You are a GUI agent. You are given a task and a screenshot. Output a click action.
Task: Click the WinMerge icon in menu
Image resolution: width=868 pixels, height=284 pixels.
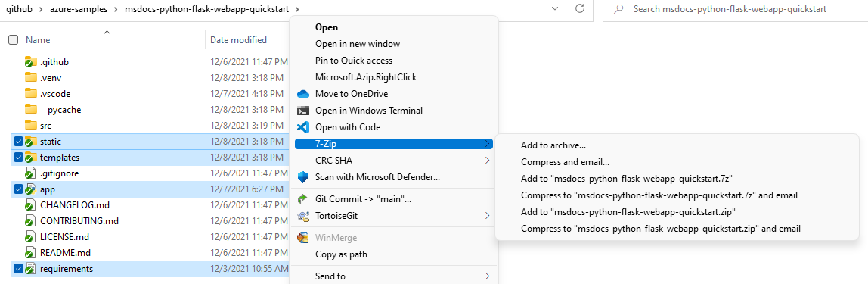pos(302,238)
